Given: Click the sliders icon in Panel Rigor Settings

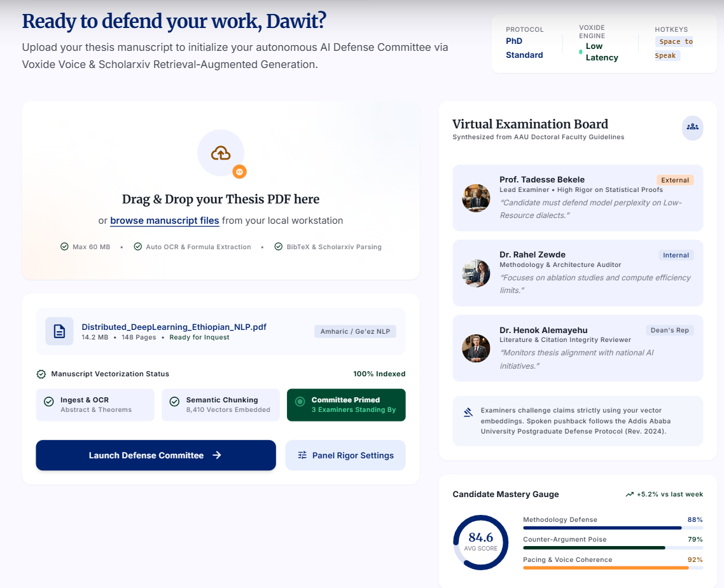Looking at the screenshot, I should click(x=302, y=455).
